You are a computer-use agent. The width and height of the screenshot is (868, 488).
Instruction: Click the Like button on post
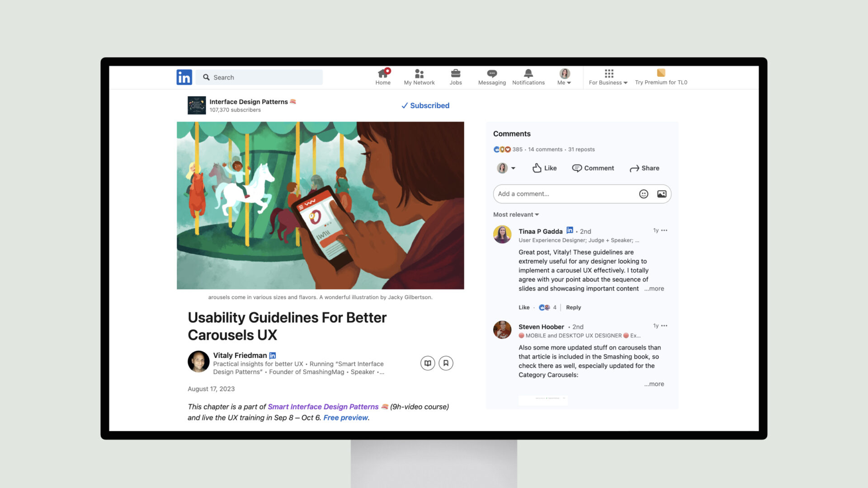coord(544,168)
